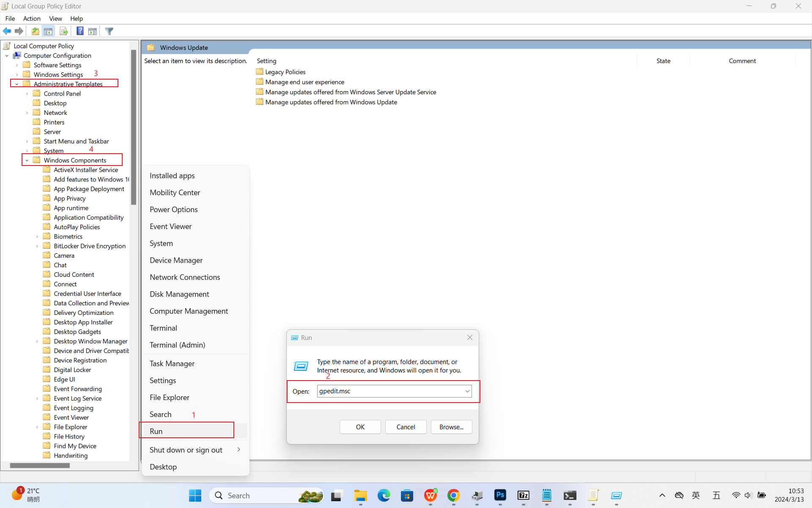Open the dropdown arrow in the Run Open field

tap(467, 391)
